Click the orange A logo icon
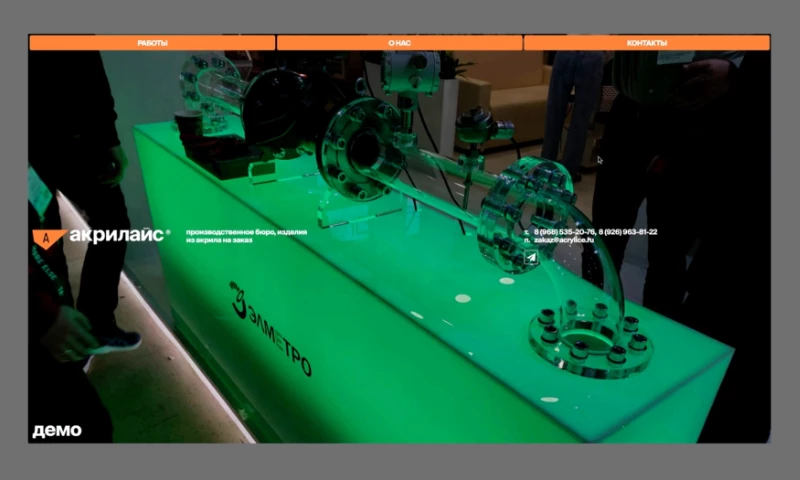This screenshot has width=800, height=480. point(48,237)
